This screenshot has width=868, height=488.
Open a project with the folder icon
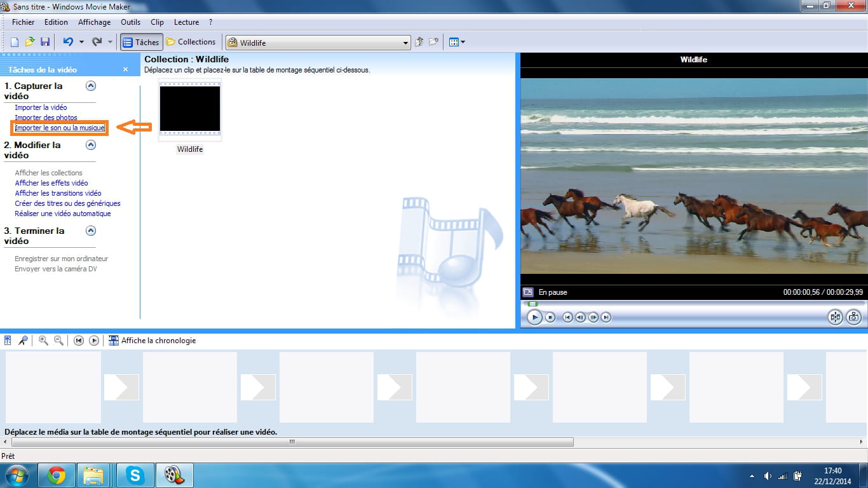click(30, 42)
